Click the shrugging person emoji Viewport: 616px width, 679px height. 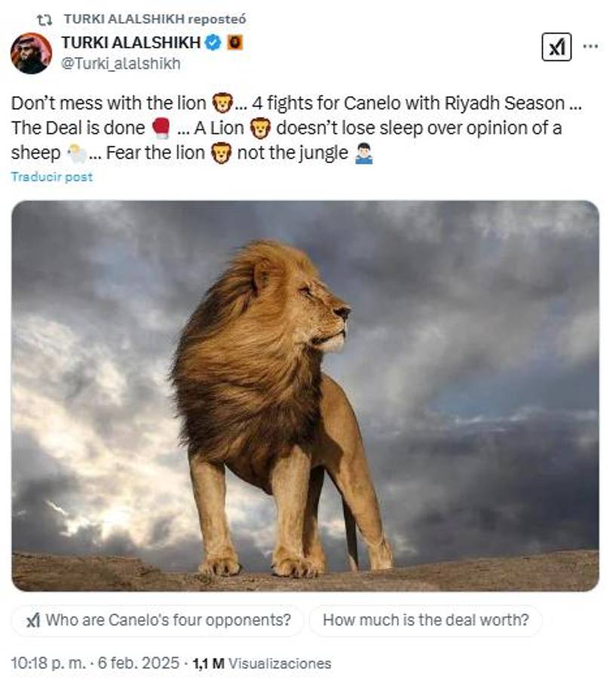(x=363, y=154)
